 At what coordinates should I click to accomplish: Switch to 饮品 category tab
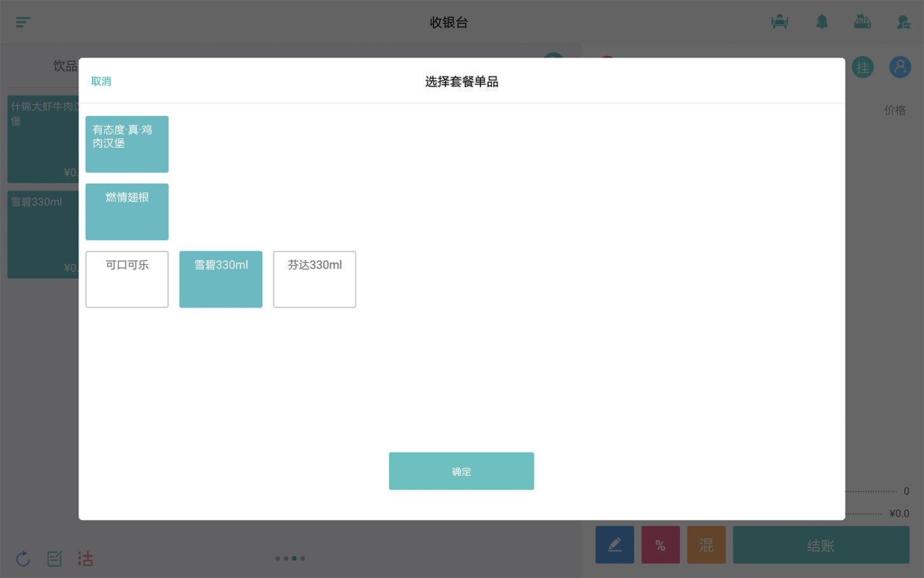pos(65,66)
